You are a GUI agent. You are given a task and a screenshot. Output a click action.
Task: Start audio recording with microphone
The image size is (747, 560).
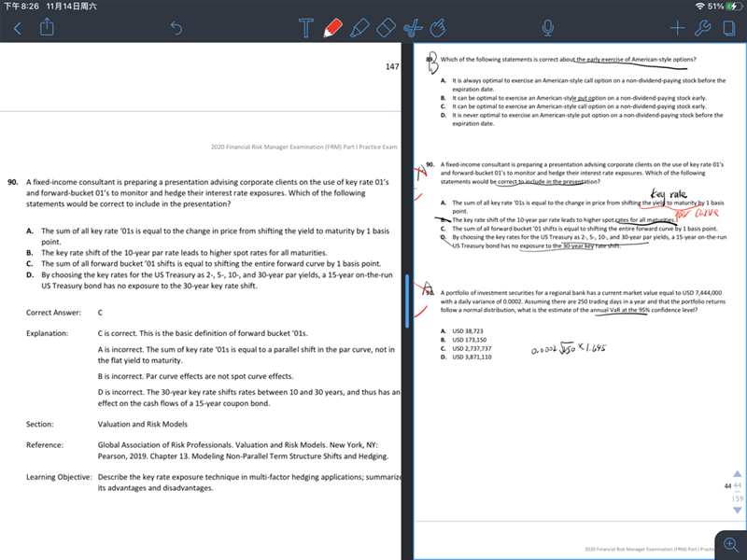click(x=548, y=28)
